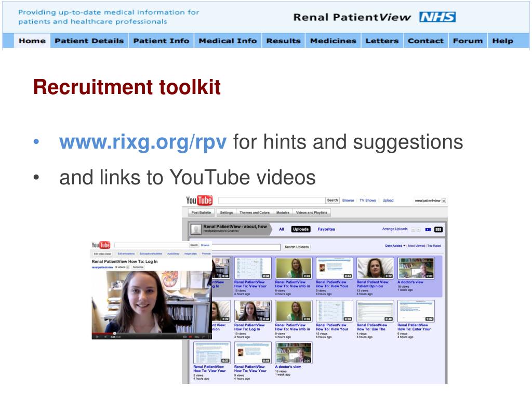This screenshot has width=532, height=399.
Task: Sort uploads by Top Rated
Action: coord(434,246)
